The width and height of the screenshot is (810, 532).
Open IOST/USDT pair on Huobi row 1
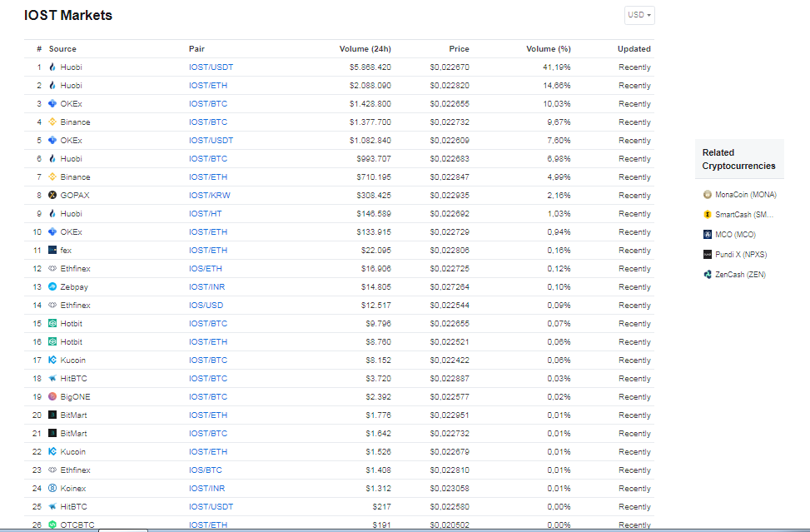(x=211, y=67)
